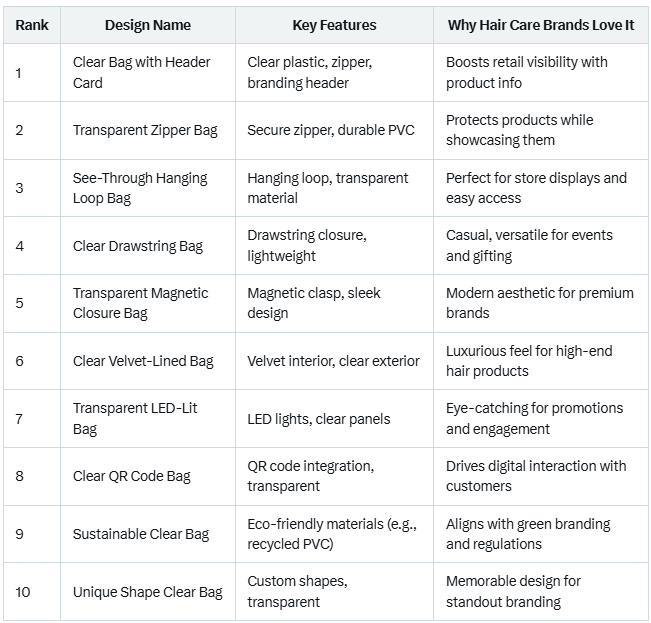Click 'Modern aesthetic for premium brands' text

[539, 303]
